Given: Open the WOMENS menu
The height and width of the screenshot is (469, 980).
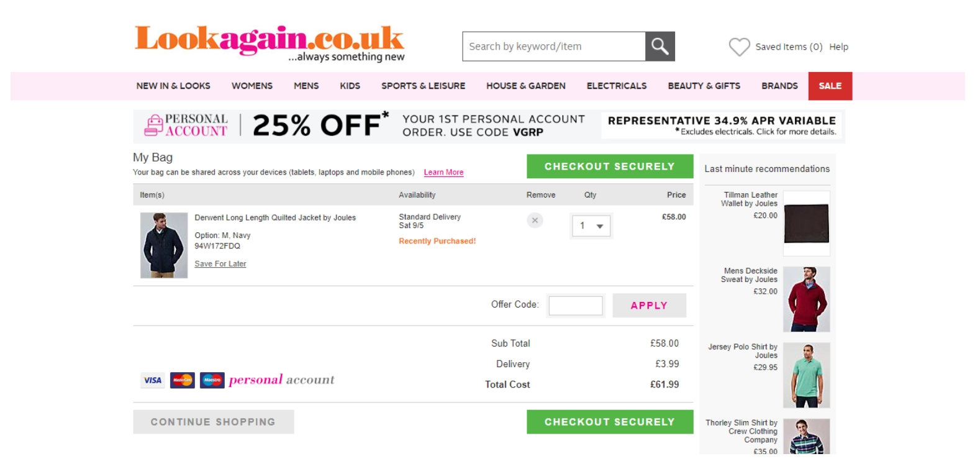Looking at the screenshot, I should [252, 86].
